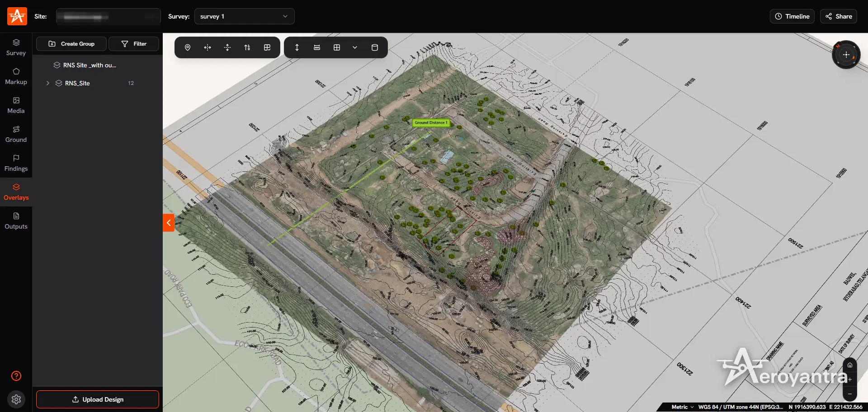This screenshot has width=868, height=412.
Task: Click the grid with checkmark icon
Action: click(267, 47)
